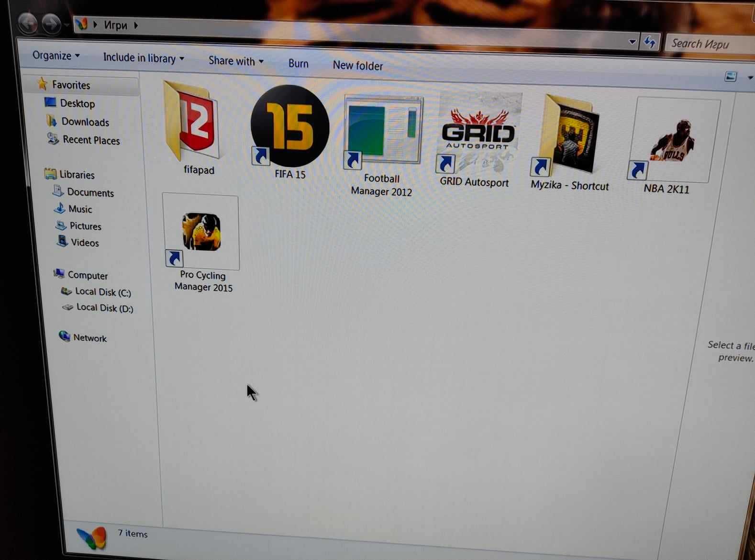Select the Recent Places label
Viewport: 755px width, 560px height.
click(91, 140)
